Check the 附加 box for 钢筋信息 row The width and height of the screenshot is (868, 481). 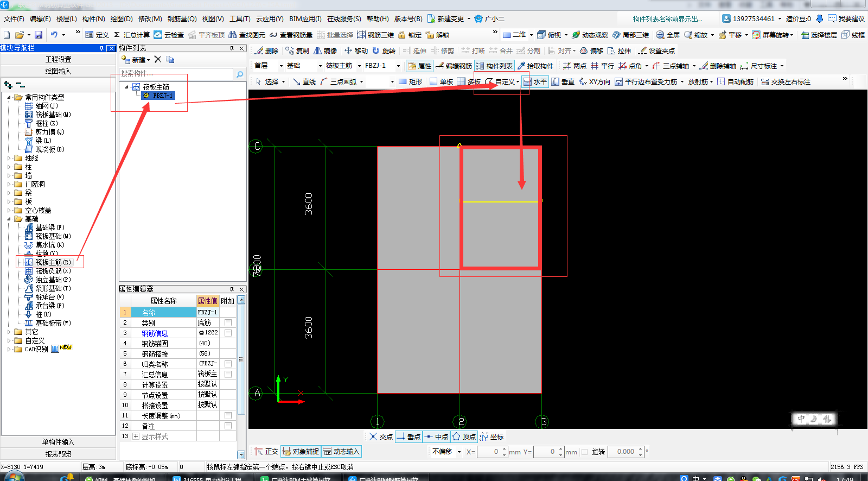coord(228,333)
